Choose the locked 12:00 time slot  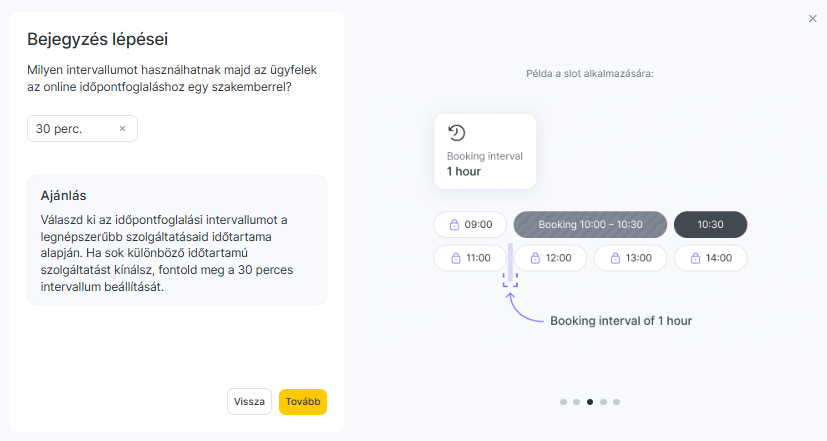(x=550, y=258)
